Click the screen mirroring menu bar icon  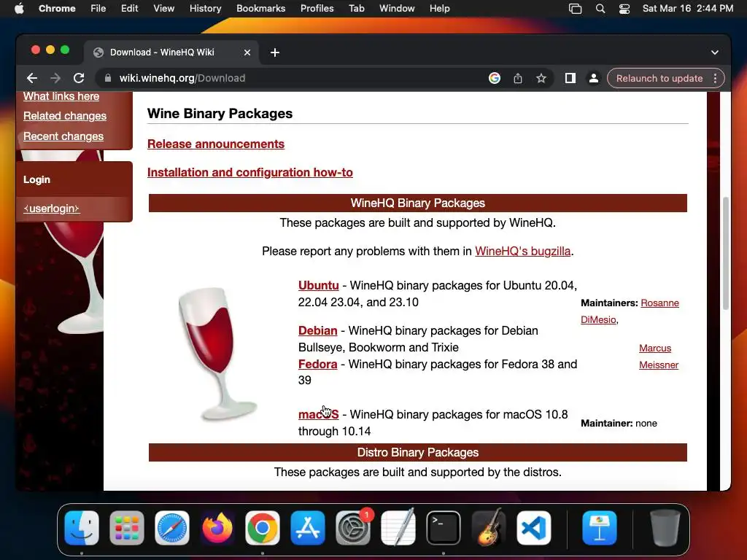[x=575, y=9]
